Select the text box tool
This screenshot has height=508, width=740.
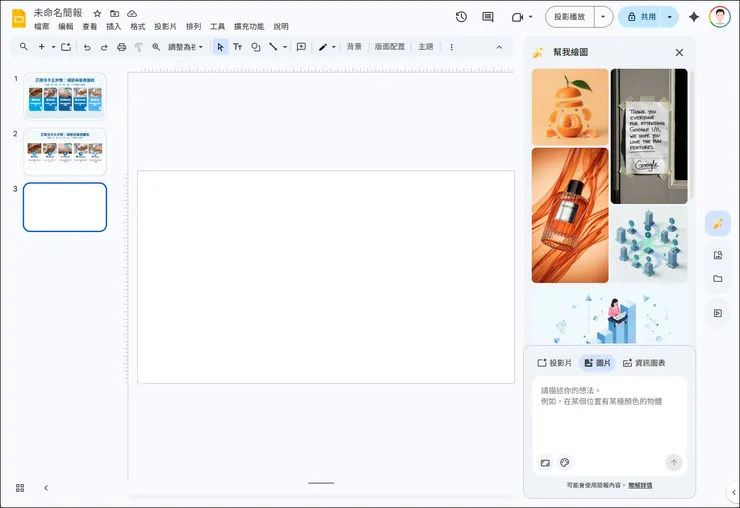[x=237, y=47]
